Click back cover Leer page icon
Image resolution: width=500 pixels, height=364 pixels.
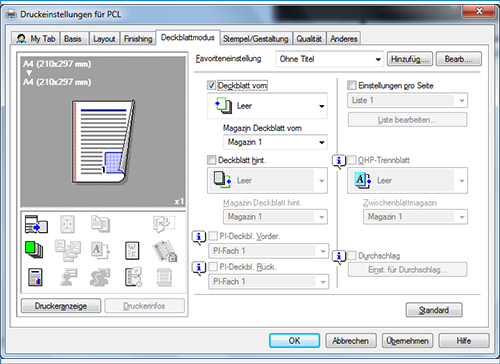click(223, 180)
